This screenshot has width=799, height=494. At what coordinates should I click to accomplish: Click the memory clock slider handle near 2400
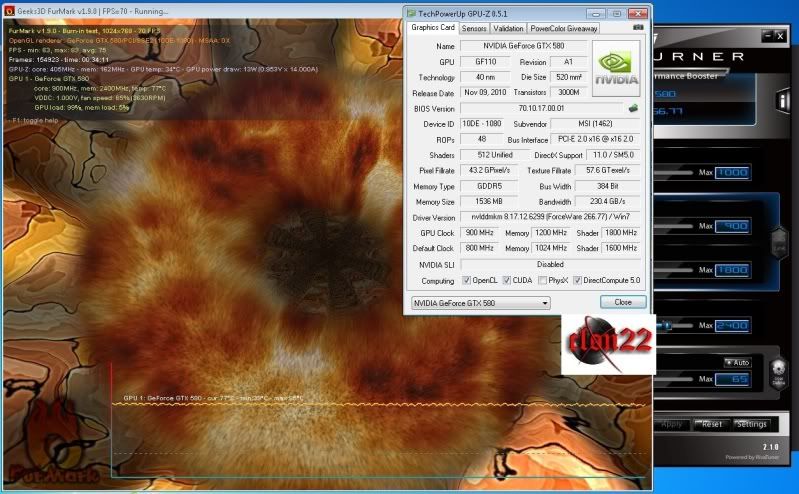[x=667, y=325]
